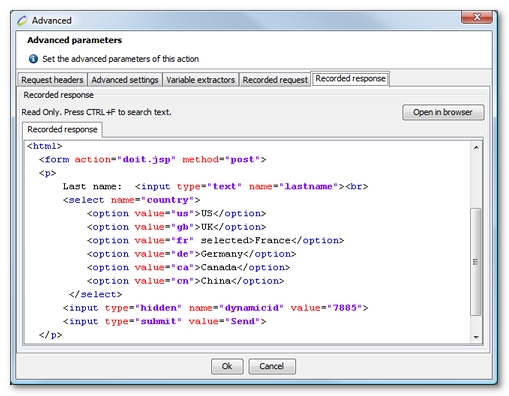
Task: Click the dynamicid hidden input line
Action: coord(215,308)
